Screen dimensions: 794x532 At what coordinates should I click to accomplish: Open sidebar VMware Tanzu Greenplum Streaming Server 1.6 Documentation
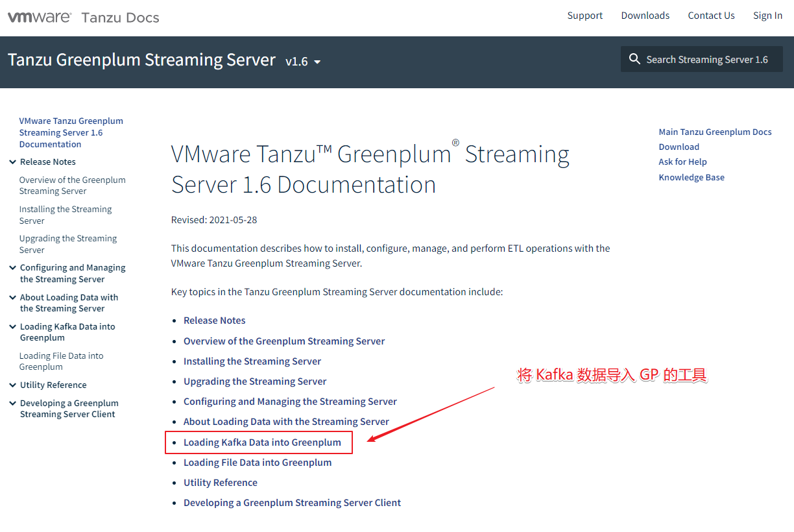coord(71,132)
